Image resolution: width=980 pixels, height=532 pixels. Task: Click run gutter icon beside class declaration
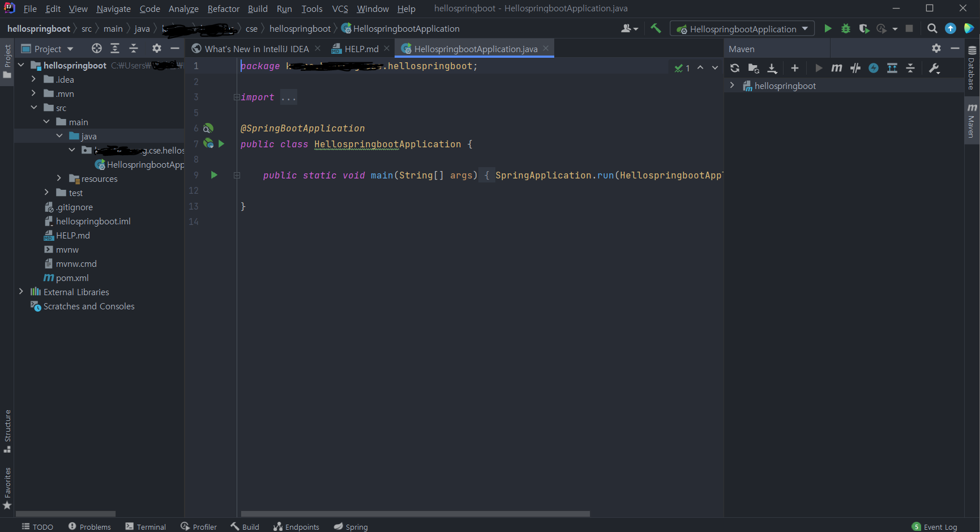pos(221,144)
